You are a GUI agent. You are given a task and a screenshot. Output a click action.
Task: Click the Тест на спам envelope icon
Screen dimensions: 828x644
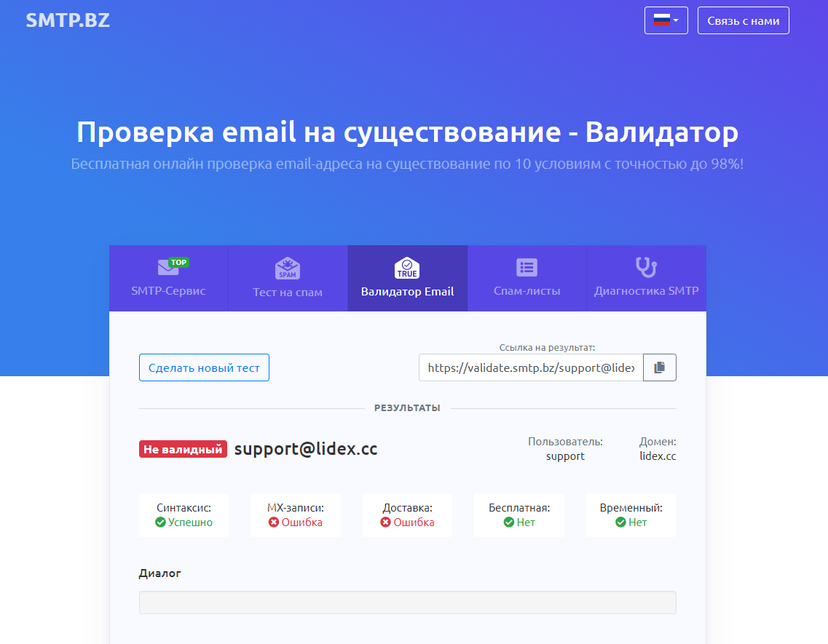pyautogui.click(x=288, y=269)
